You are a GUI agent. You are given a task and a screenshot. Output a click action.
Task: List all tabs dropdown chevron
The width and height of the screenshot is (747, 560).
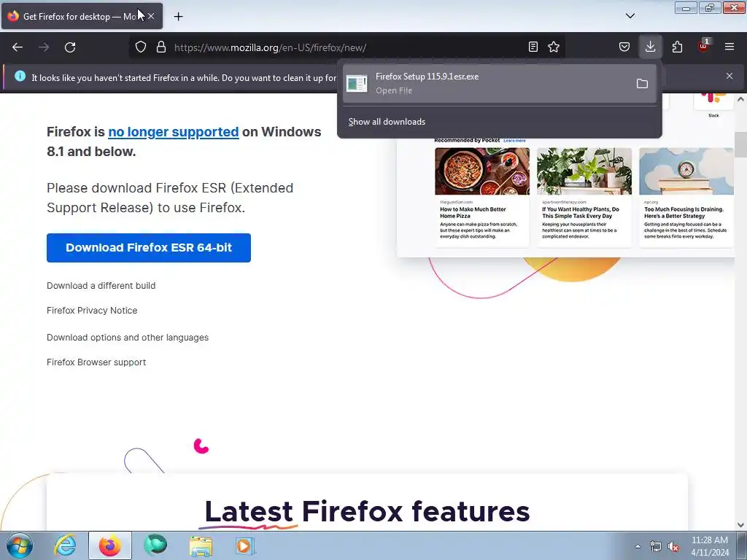coord(630,16)
